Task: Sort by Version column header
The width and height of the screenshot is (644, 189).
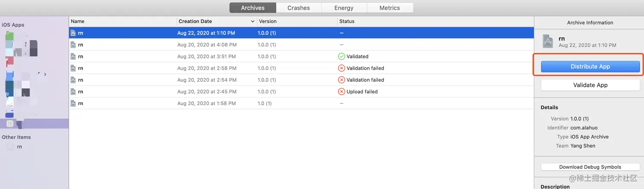Action: (268, 21)
